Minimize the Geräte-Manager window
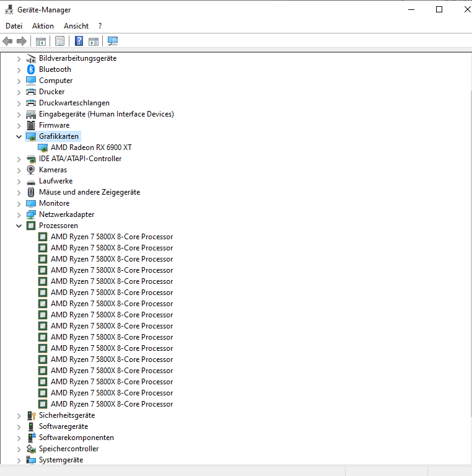 411,9
